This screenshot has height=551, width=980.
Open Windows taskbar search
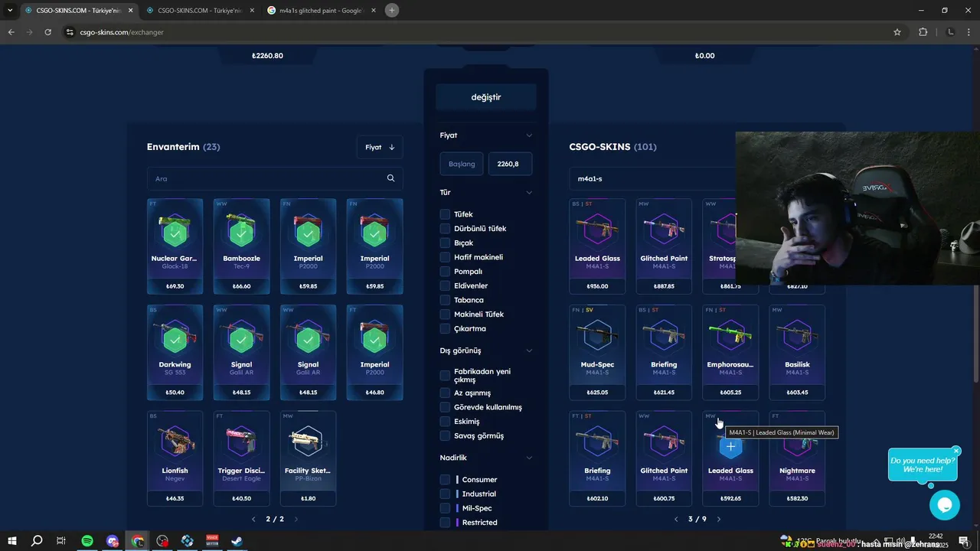coord(36,541)
